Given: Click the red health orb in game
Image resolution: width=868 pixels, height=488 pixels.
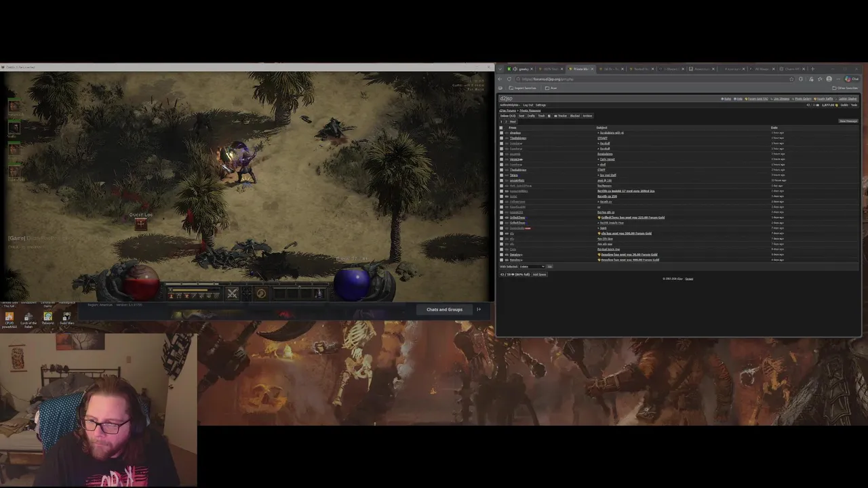Looking at the screenshot, I should click(141, 283).
